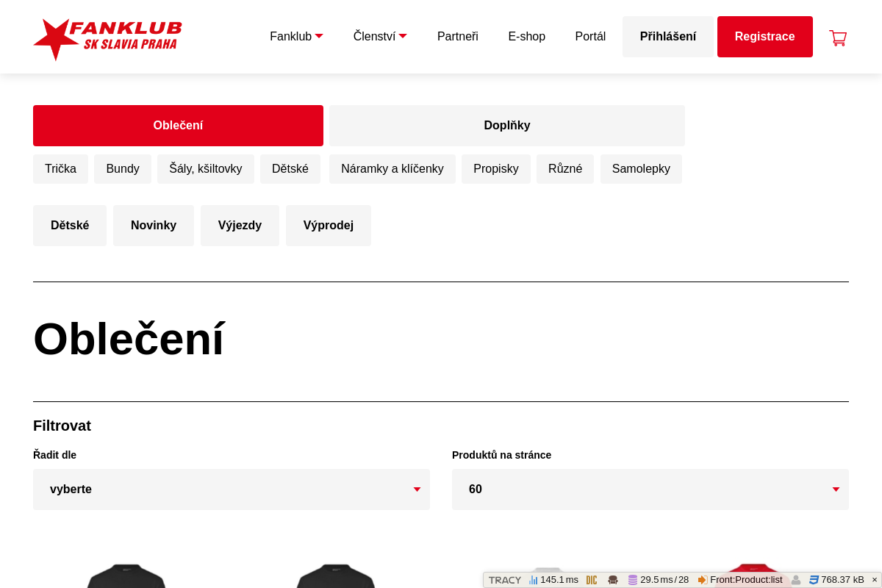Open Front:Product:list routing panel
This screenshot has width=882, height=588.
[x=740, y=580]
